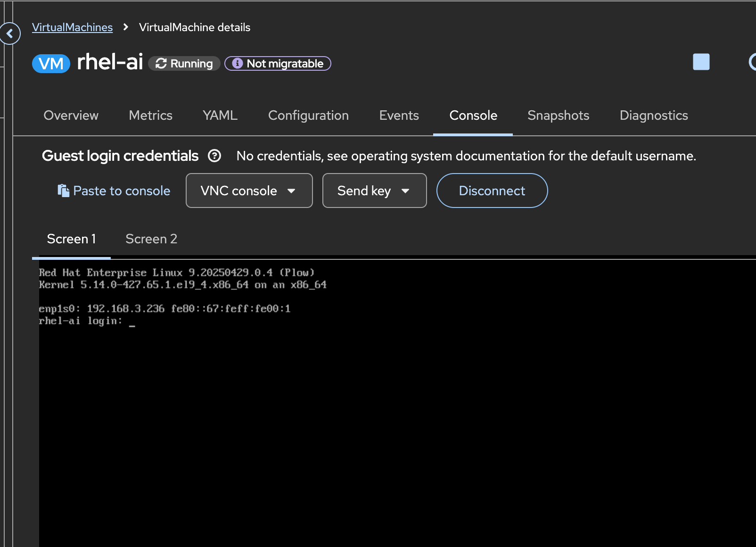
Task: Select the Console tab
Action: (x=473, y=116)
